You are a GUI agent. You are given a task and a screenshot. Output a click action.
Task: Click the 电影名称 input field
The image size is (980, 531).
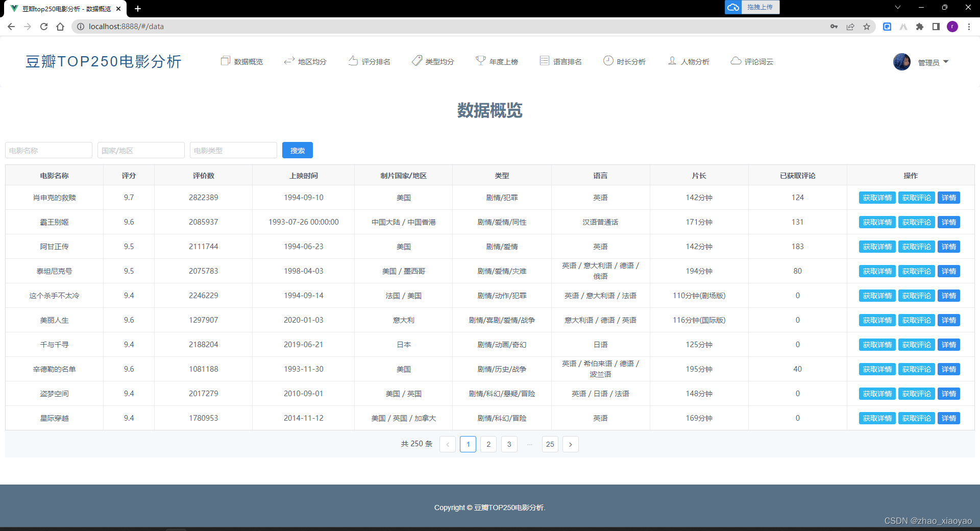(x=48, y=150)
